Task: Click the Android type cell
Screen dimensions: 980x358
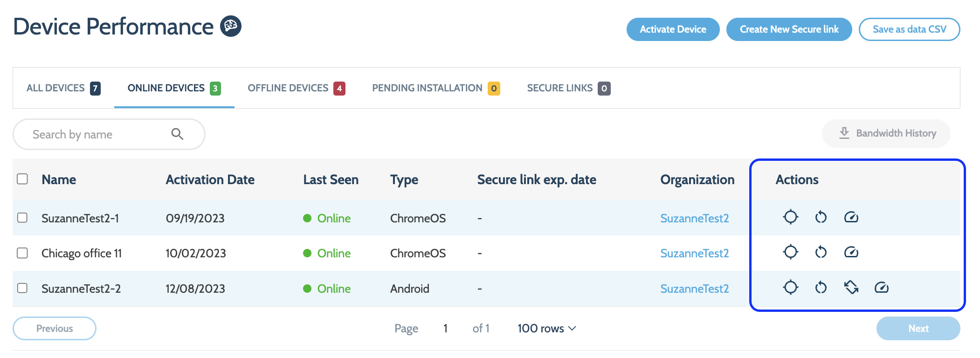Action: [409, 289]
